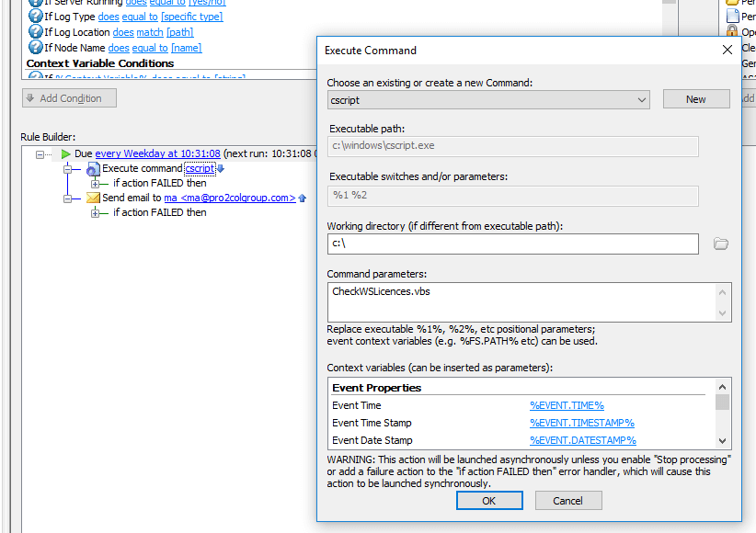Click the down arrow beside cscript link
The image size is (756, 533).
pyautogui.click(x=221, y=169)
